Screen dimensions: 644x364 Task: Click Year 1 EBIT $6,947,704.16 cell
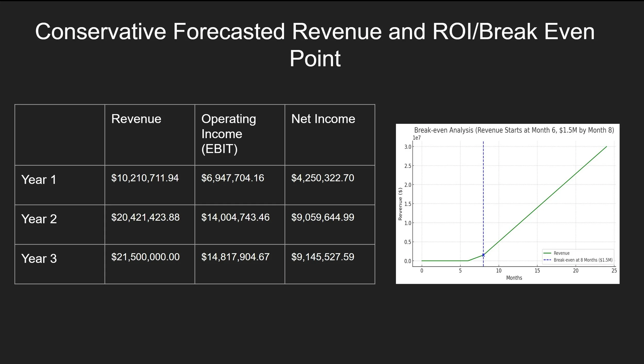tap(233, 178)
